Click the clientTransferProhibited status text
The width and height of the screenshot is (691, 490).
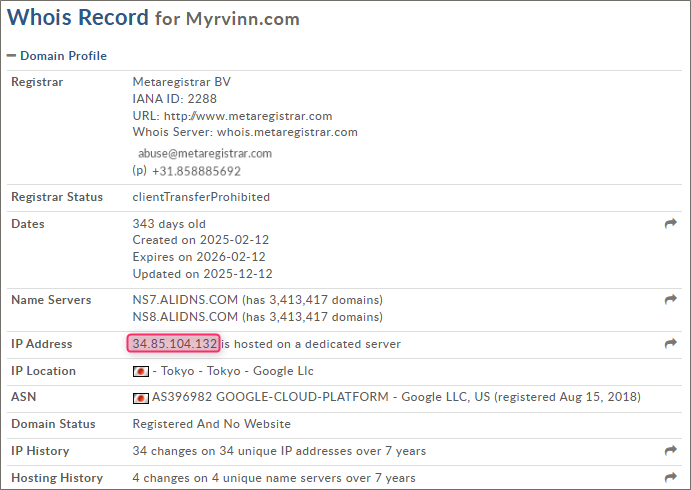click(x=201, y=197)
